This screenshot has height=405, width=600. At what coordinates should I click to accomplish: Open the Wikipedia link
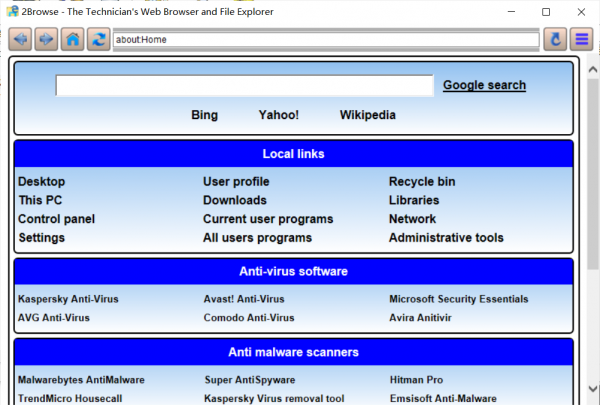click(367, 115)
